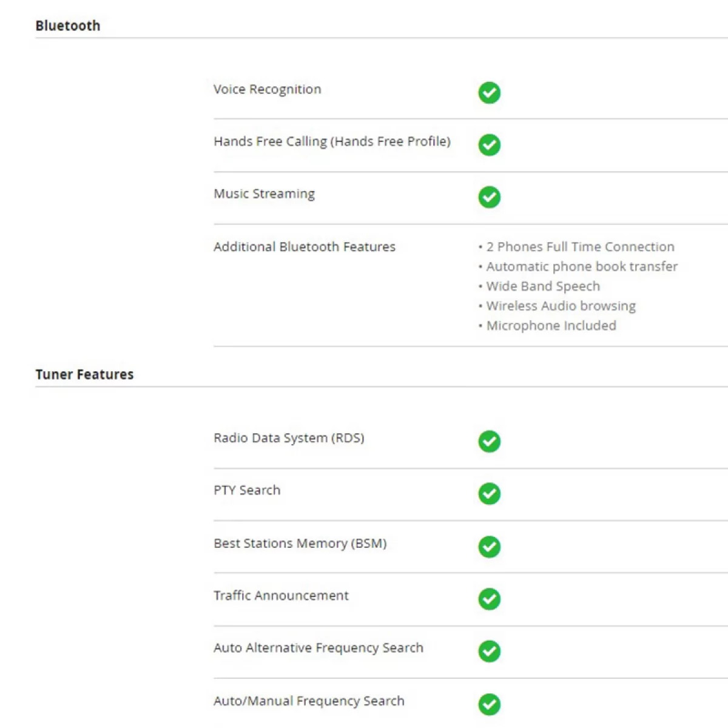Click the Hands Free Calling checkmark icon

coord(489,145)
